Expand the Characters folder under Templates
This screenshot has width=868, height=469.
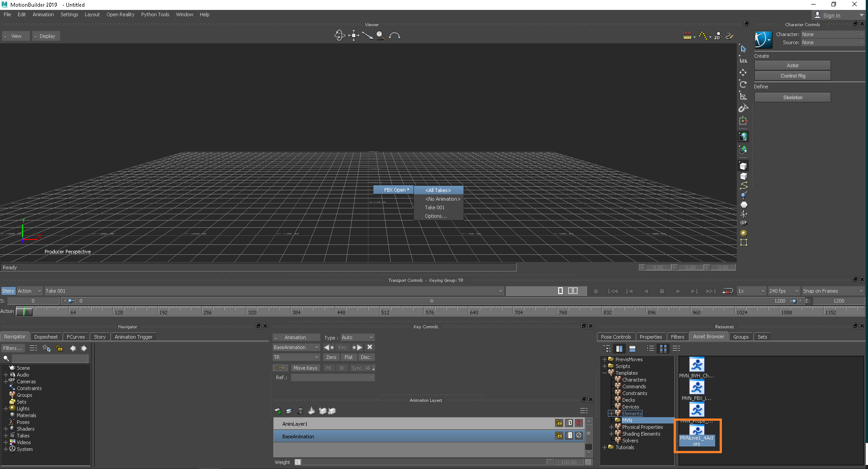coord(633,380)
